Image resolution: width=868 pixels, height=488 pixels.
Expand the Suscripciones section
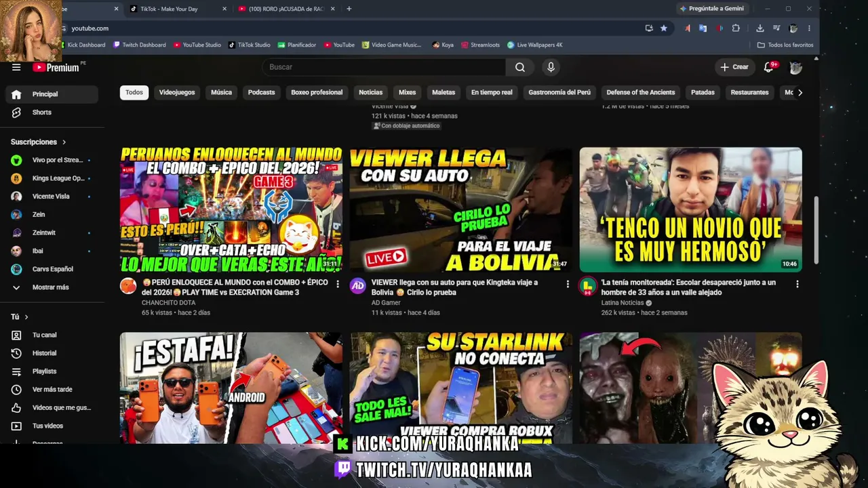pyautogui.click(x=39, y=142)
